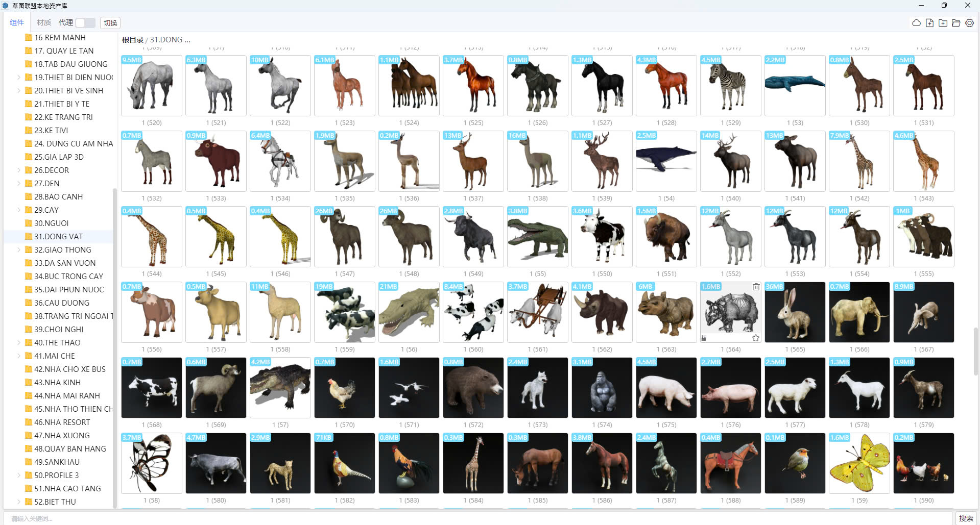Click the add new file icon
Image resolution: width=980 pixels, height=525 pixels.
pyautogui.click(x=929, y=23)
